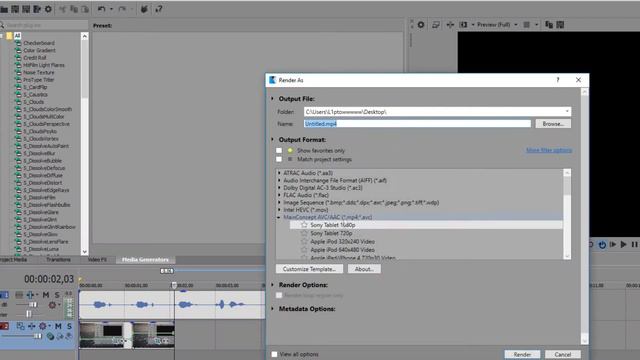Click the What's This help icon in toolbar
This screenshot has height=360, width=640.
click(x=158, y=9)
